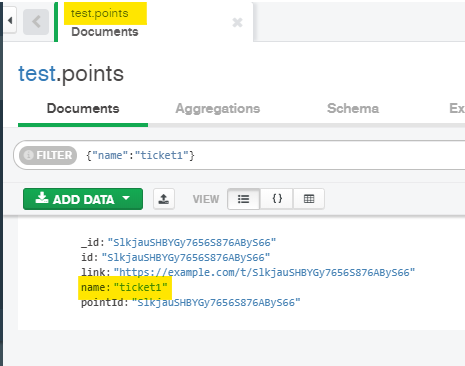This screenshot has width=465, height=366.
Task: Click the pointId field value
Action: click(216, 302)
